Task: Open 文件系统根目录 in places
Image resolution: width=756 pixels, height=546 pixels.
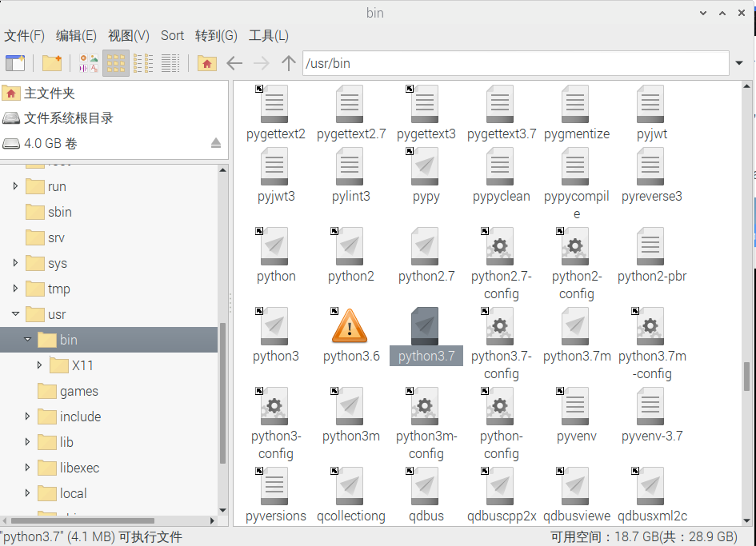Action: 114,118
